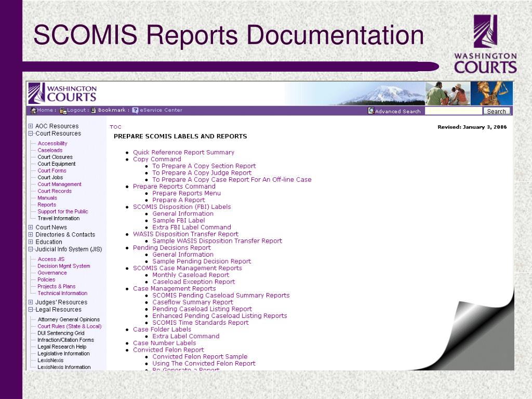Image resolution: width=532 pixels, height=399 pixels.
Task: Open the Convicted Felon Report link
Action: (x=168, y=350)
